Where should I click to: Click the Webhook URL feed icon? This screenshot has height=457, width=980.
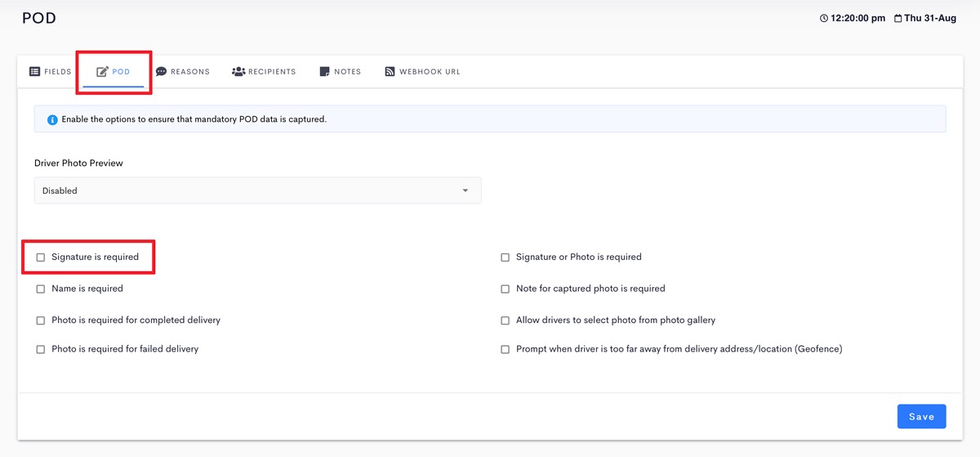point(390,72)
